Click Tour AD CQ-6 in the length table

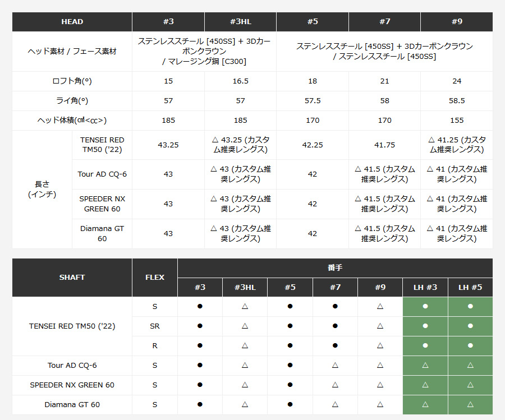(102, 174)
